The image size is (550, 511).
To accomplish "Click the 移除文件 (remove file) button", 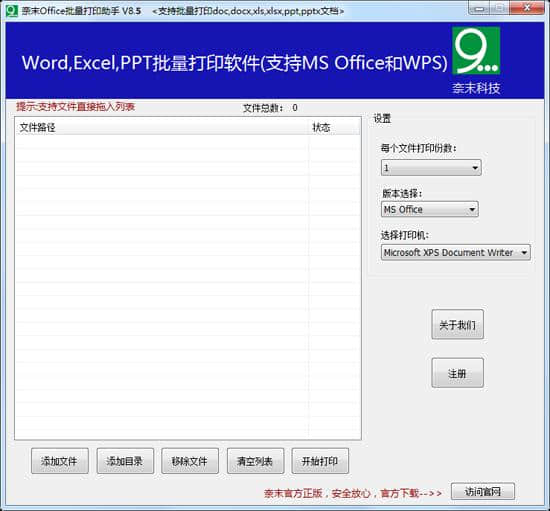I will [x=190, y=461].
